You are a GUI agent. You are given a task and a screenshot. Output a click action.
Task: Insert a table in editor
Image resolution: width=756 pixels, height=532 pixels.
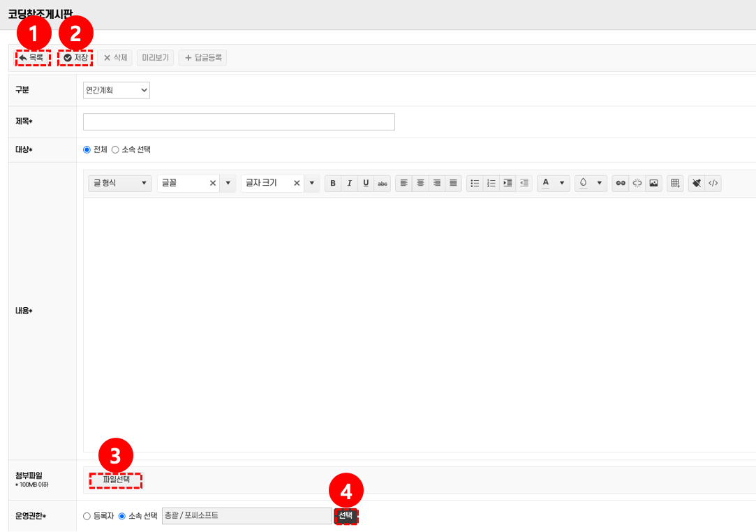point(675,184)
